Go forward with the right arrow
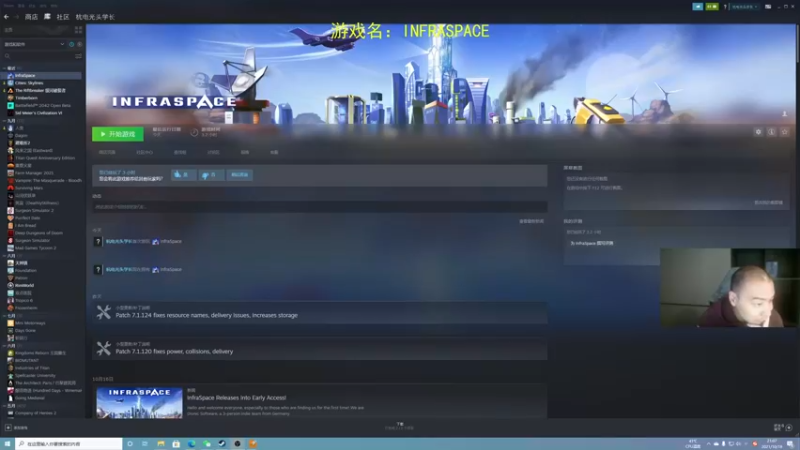The height and width of the screenshot is (450, 800). pyautogui.click(x=16, y=17)
